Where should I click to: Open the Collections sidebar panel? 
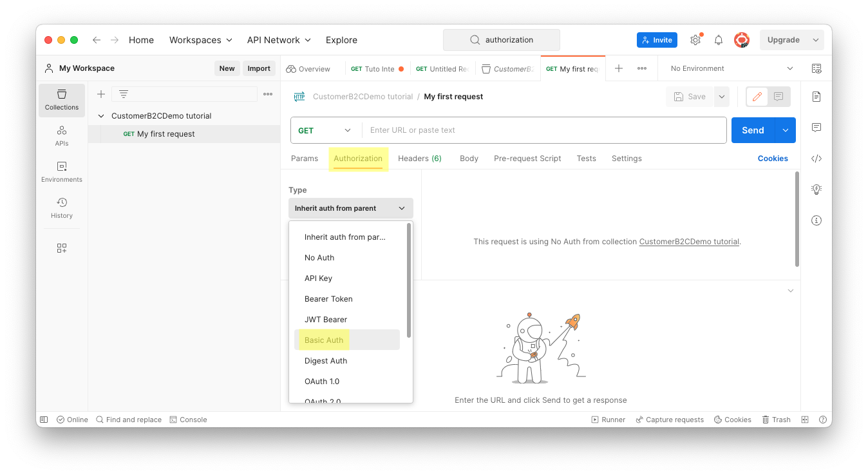(x=62, y=100)
